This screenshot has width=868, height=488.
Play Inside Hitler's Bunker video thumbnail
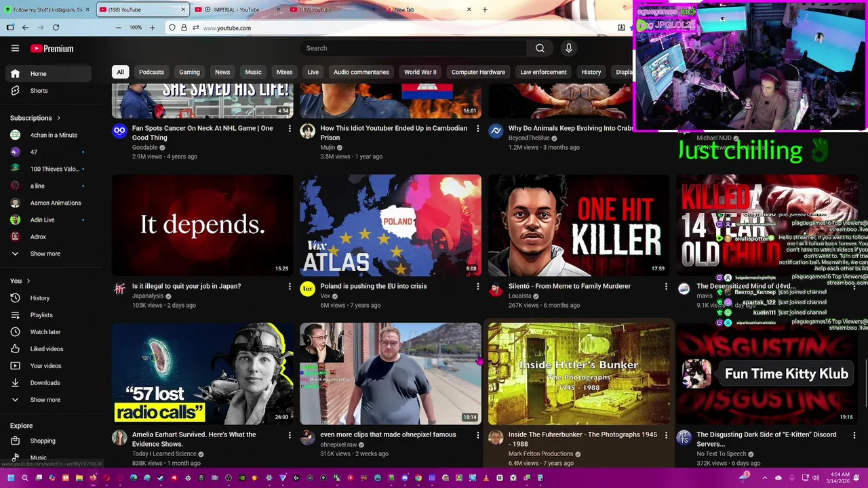[578, 373]
